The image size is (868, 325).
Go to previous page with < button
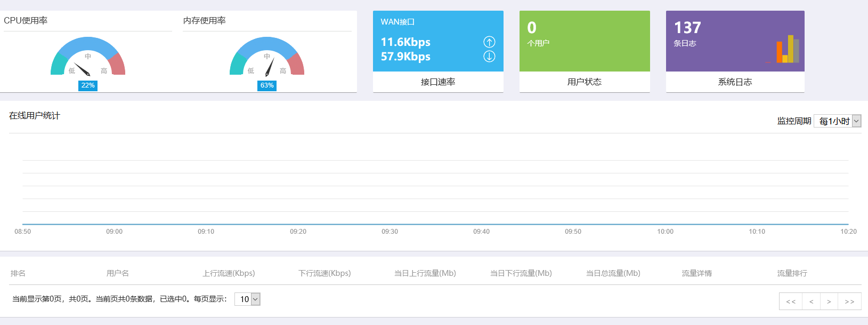pyautogui.click(x=812, y=302)
